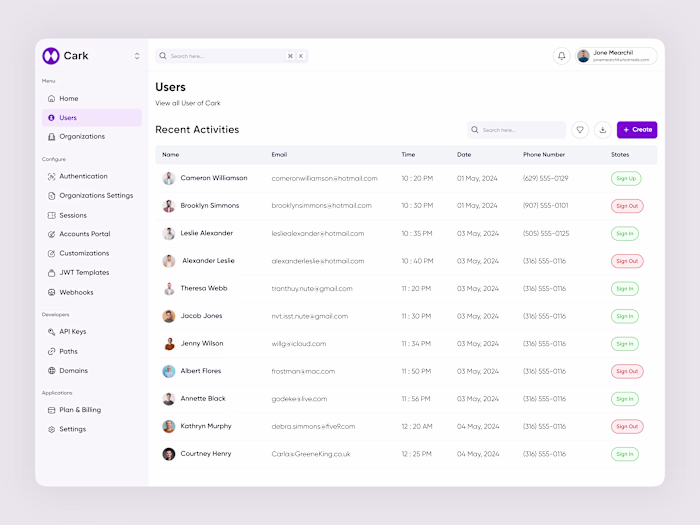Click Cameron Williamson's avatar

(169, 179)
